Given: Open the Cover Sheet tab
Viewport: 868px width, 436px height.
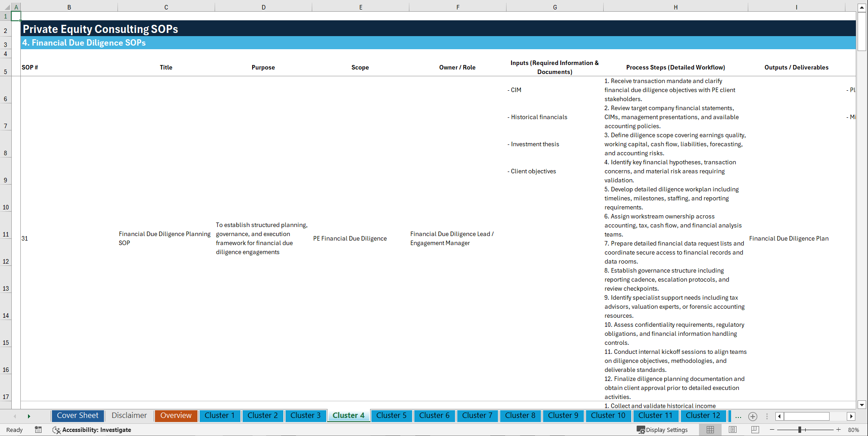Looking at the screenshot, I should [x=78, y=416].
